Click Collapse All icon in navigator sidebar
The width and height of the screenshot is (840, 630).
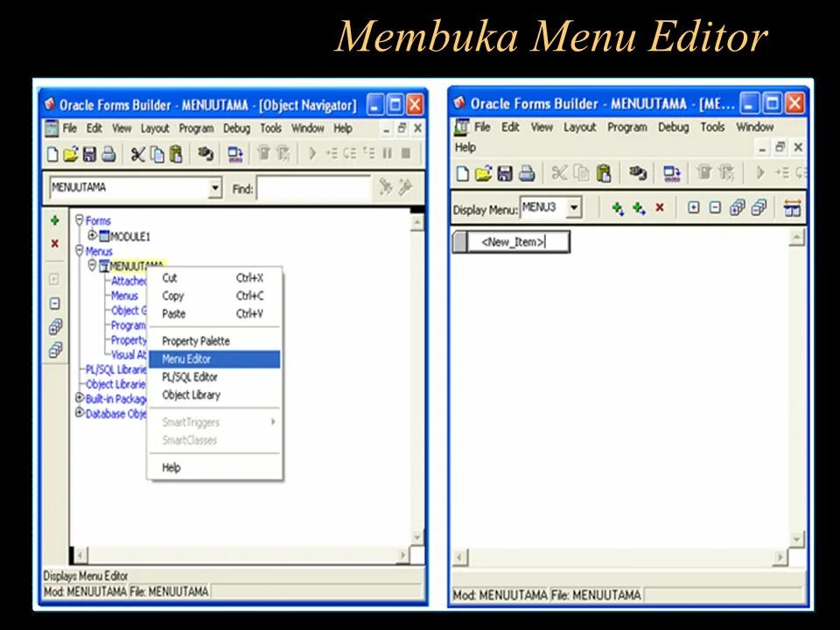click(55, 350)
